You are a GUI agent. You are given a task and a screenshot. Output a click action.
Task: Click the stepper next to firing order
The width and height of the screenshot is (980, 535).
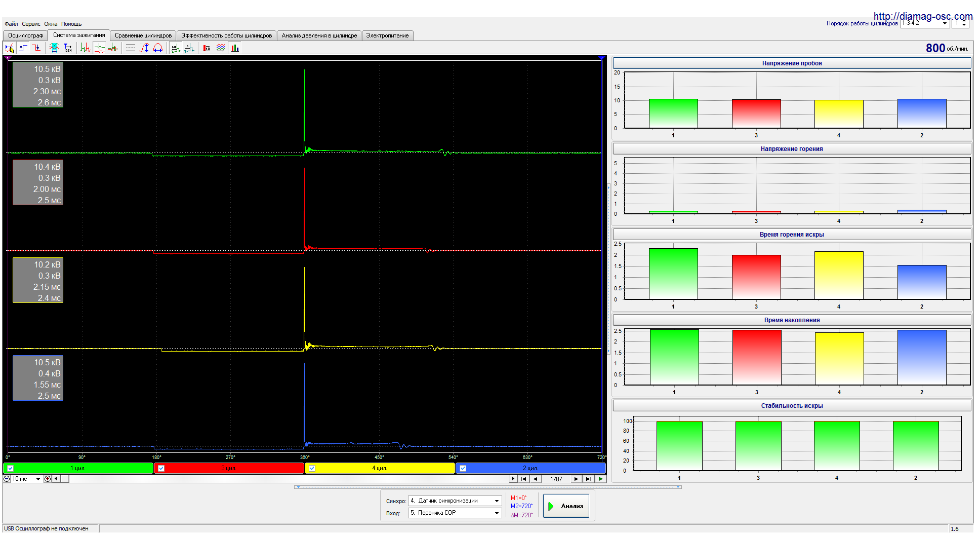[x=964, y=23]
